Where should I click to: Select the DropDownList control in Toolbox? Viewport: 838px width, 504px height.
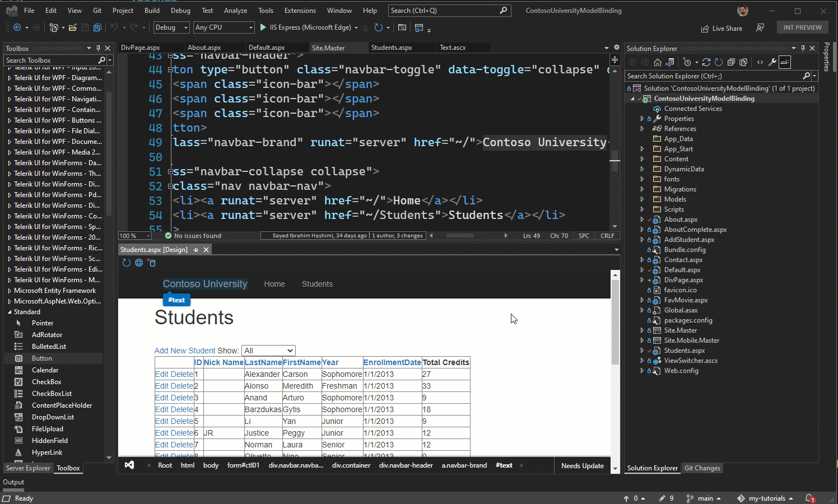(x=54, y=417)
